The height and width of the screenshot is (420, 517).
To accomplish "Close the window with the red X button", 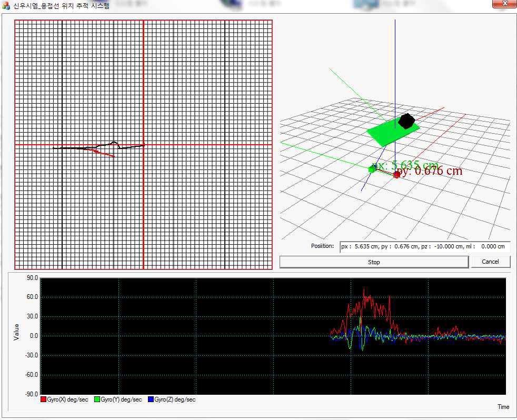I will point(504,4).
